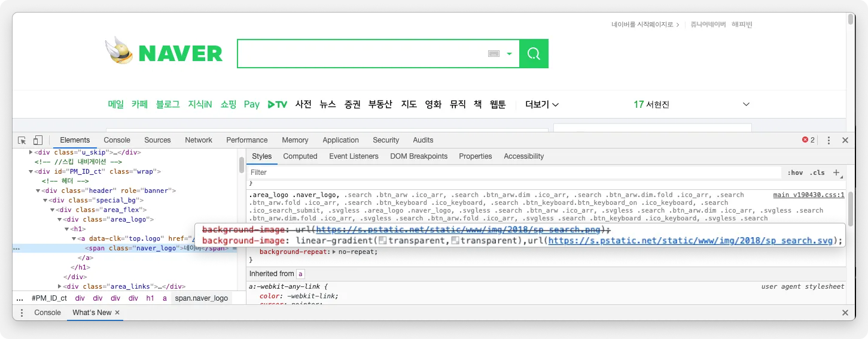Open the DevTools error count badge
The width and height of the screenshot is (868, 339).
[x=808, y=140]
